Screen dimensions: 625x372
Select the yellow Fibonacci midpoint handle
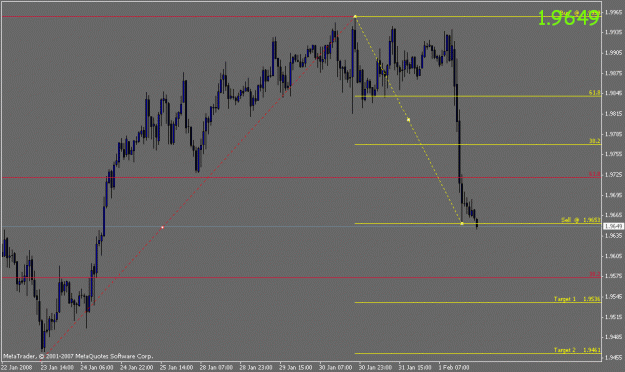coord(408,120)
